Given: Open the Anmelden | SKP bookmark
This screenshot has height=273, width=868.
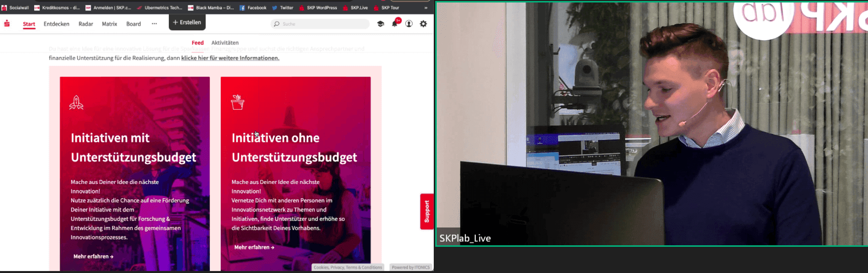Looking at the screenshot, I should click(x=108, y=7).
